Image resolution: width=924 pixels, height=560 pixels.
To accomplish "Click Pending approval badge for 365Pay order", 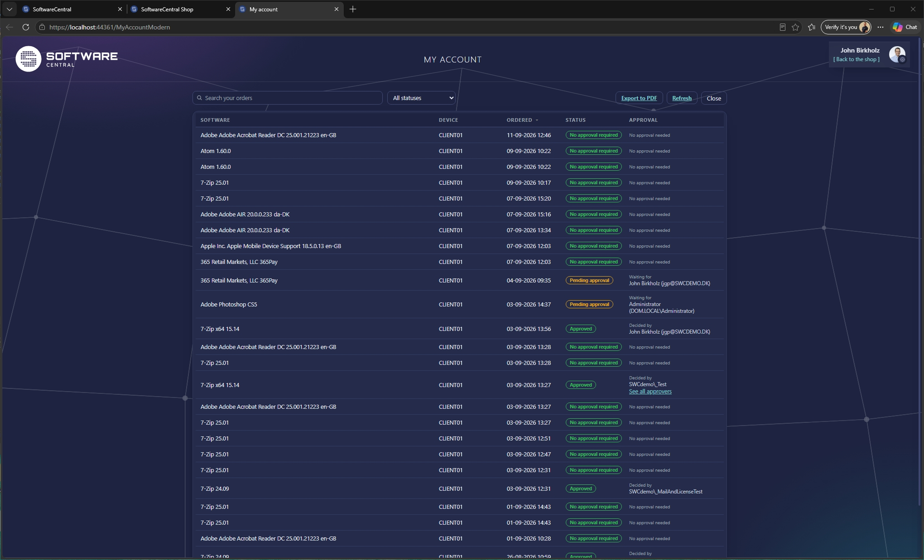I will pos(589,280).
